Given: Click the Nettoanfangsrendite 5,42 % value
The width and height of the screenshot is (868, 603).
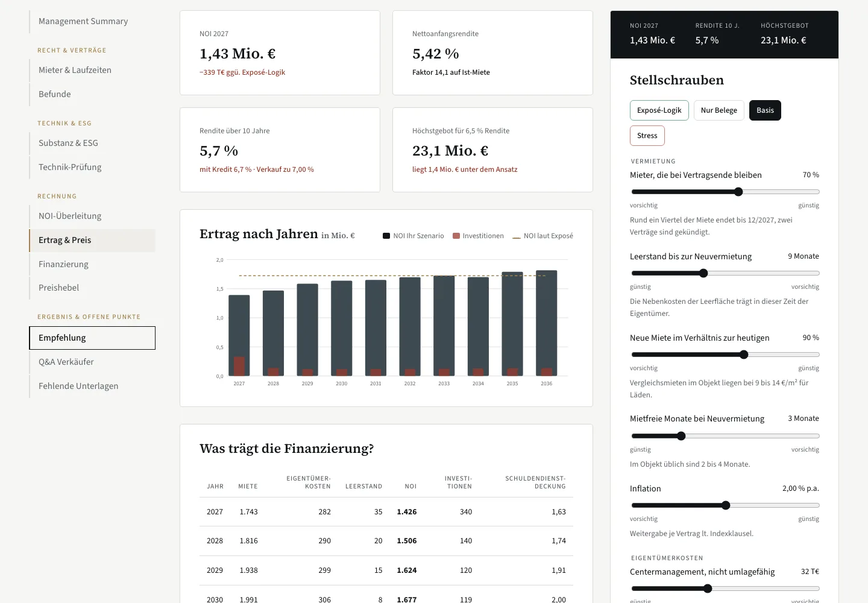Looking at the screenshot, I should [x=436, y=54].
